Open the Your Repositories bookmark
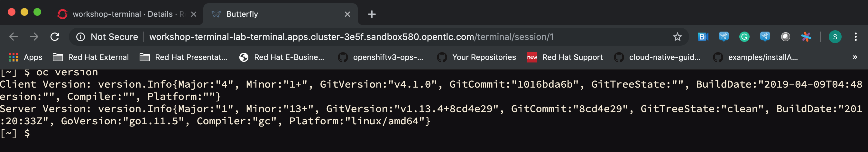 tap(476, 57)
